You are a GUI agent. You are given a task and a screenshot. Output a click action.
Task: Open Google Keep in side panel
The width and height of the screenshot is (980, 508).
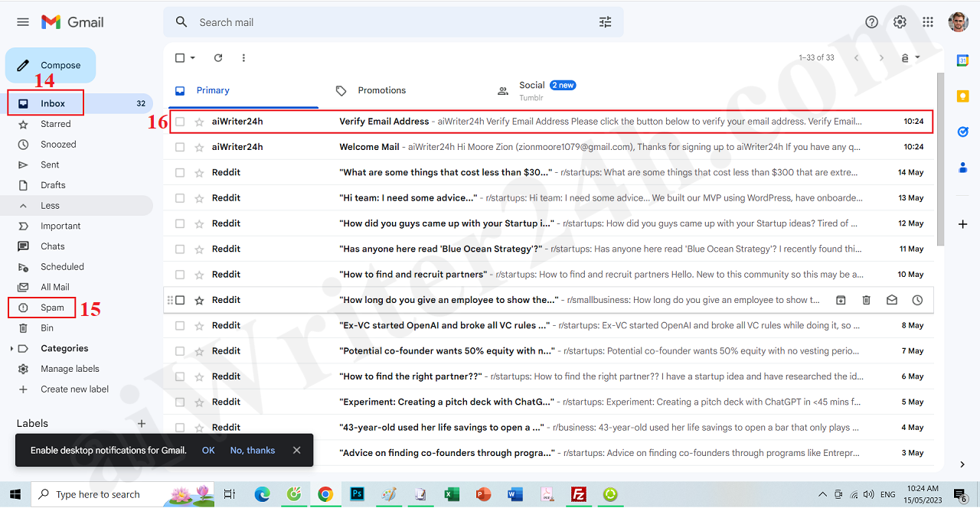pyautogui.click(x=962, y=96)
